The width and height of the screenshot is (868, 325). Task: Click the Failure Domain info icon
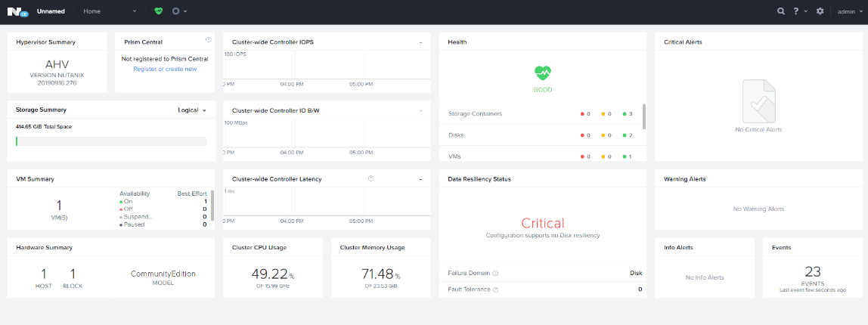point(495,273)
